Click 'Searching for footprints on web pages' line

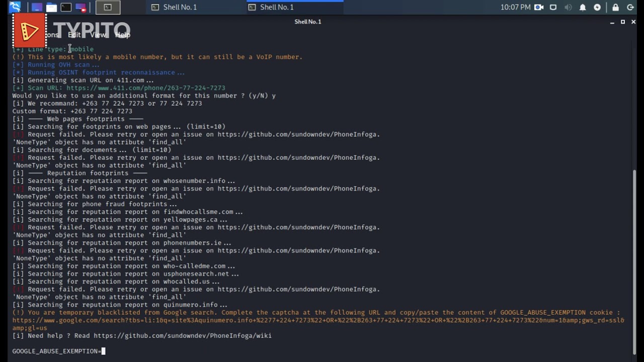(x=119, y=127)
